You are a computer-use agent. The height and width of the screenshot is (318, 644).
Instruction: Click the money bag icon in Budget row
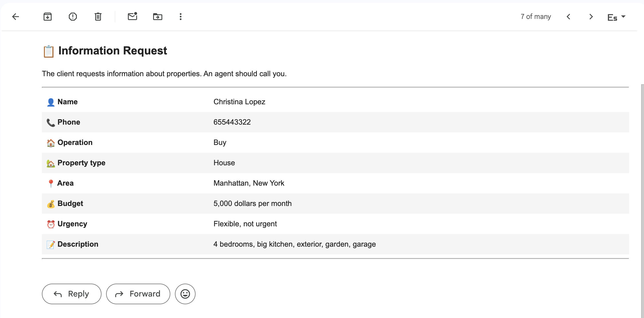51,204
